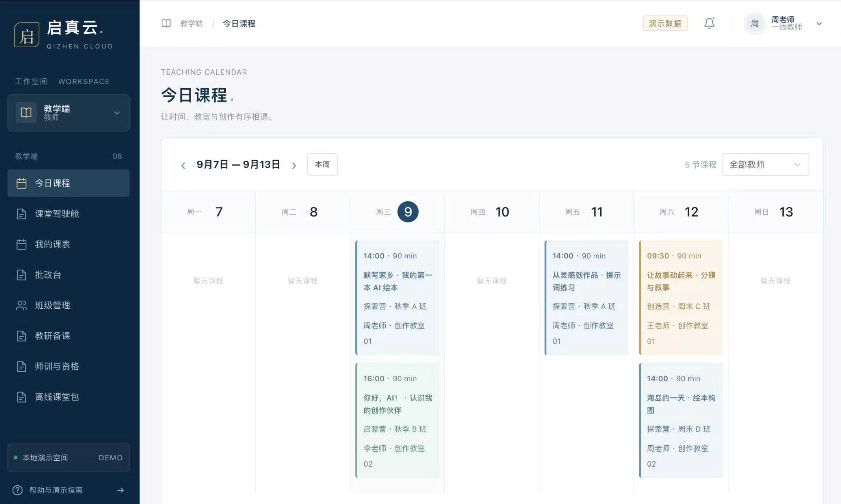Image resolution: width=841 pixels, height=504 pixels.
Task: Open 教研备课 in the sidebar
Action: point(69,336)
